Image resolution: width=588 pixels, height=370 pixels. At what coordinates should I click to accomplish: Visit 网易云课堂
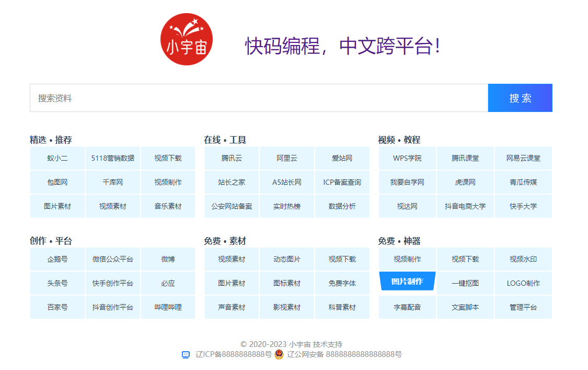(524, 158)
